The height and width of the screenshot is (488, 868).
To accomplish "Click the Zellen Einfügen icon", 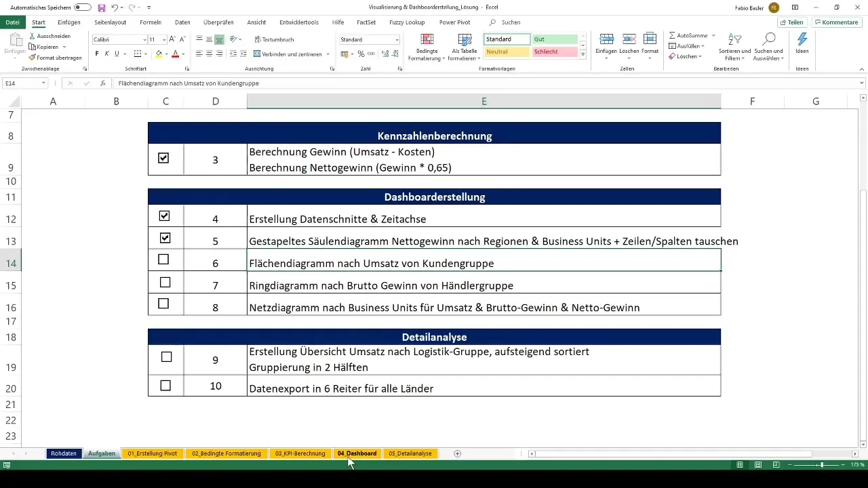I will [606, 40].
